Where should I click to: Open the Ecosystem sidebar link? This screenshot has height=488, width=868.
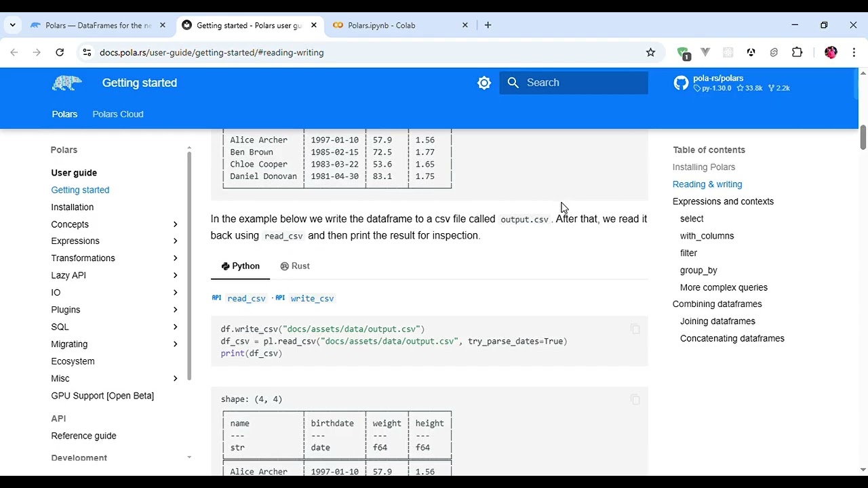click(x=73, y=361)
